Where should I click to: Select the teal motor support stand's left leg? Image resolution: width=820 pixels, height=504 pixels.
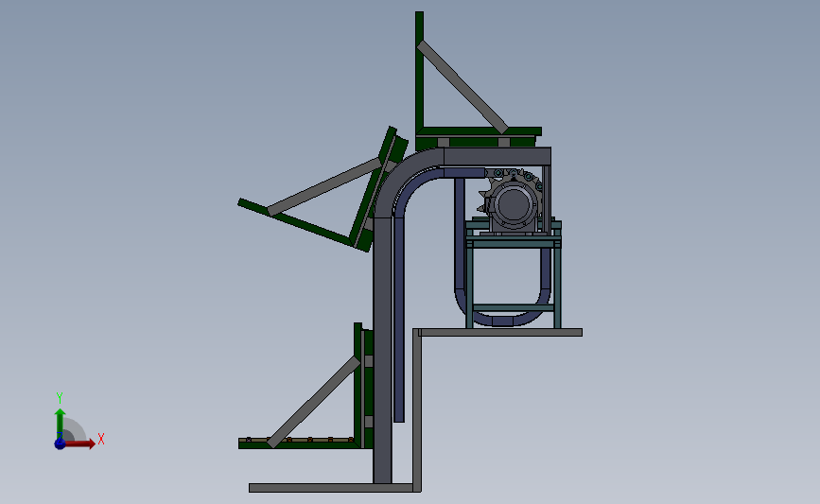pyautogui.click(x=469, y=287)
